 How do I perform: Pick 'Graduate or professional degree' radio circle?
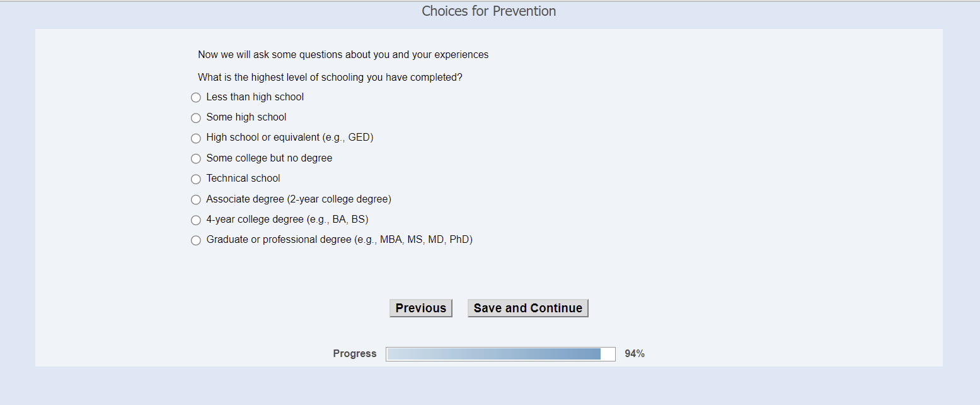(195, 240)
